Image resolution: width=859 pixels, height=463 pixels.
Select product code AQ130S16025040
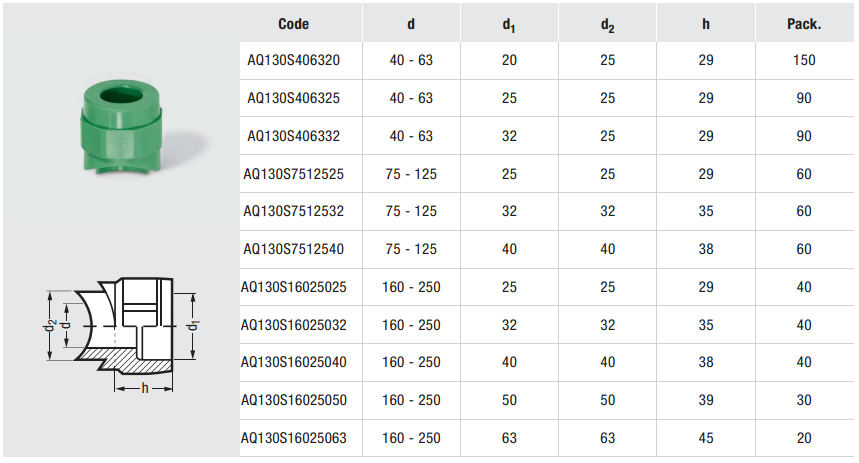click(x=294, y=362)
